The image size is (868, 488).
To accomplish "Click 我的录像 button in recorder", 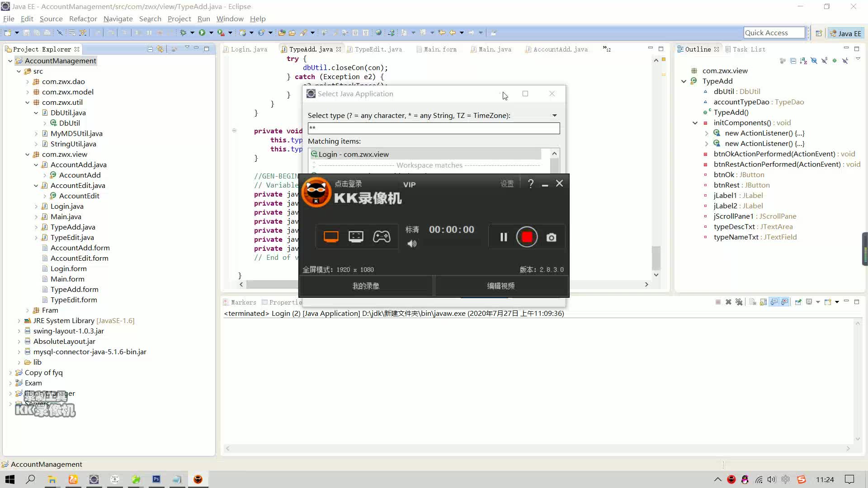I will tap(366, 286).
